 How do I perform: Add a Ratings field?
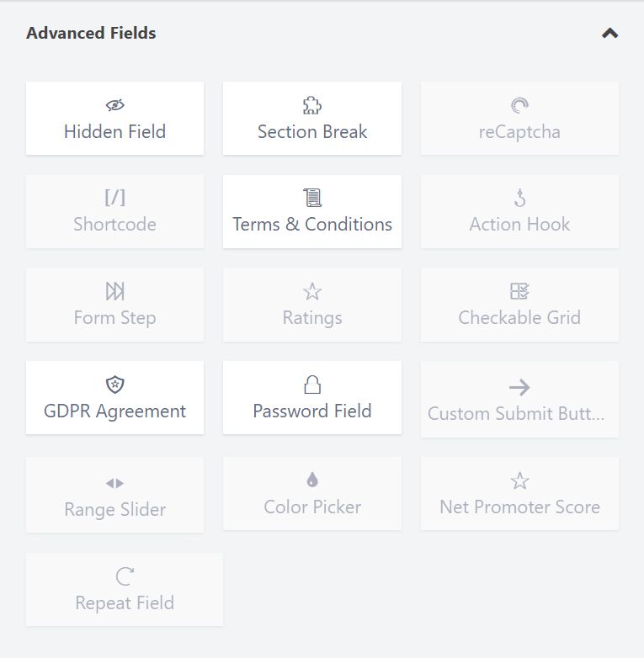[x=312, y=305]
